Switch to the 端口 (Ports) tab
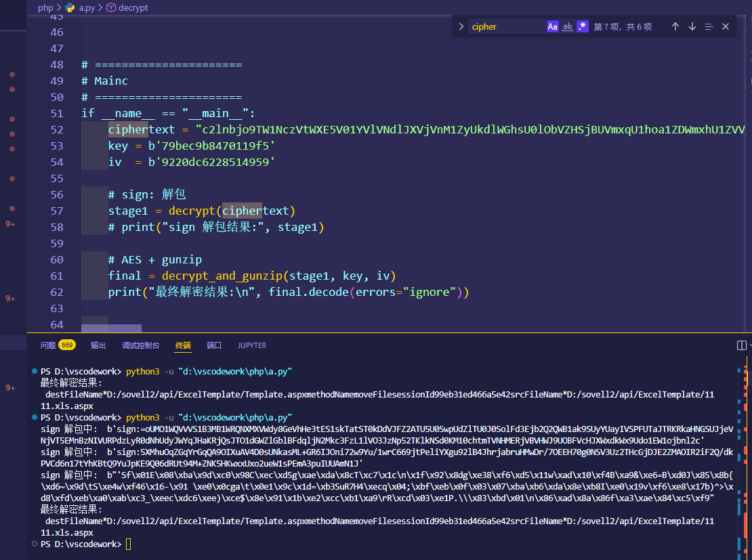The height and width of the screenshot is (560, 752). click(214, 345)
